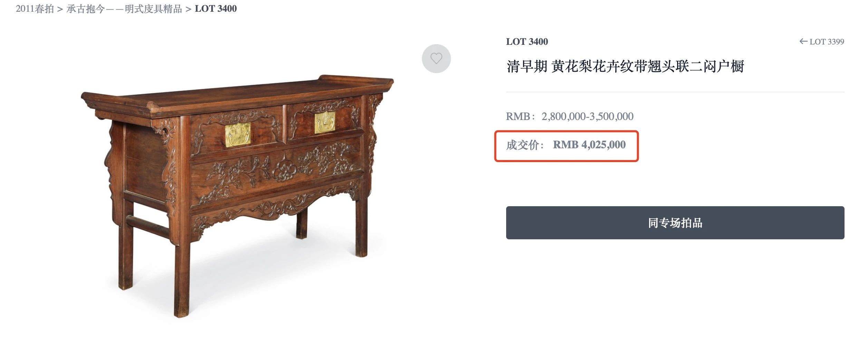This screenshot has width=868, height=340.
Task: Open the 承古抱今——明式庋具精品 breadcrumb
Action: coord(124,9)
